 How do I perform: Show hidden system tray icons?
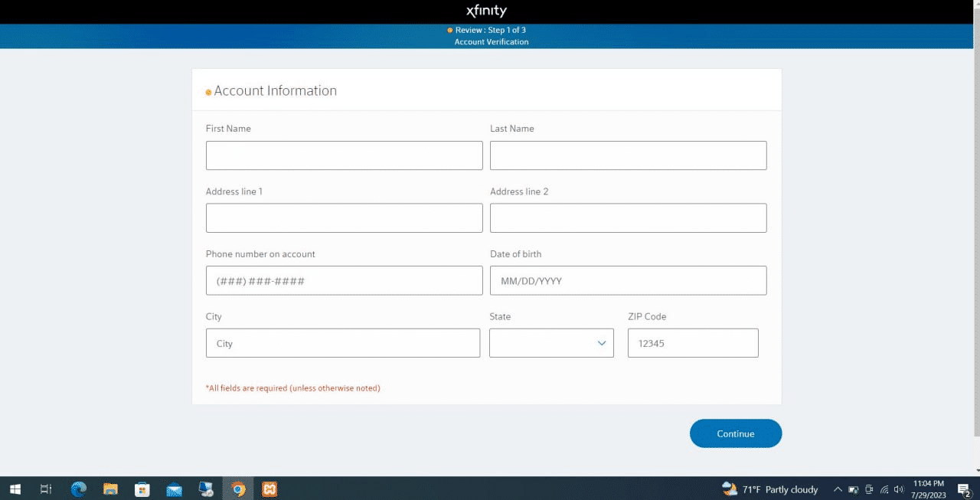(x=838, y=489)
